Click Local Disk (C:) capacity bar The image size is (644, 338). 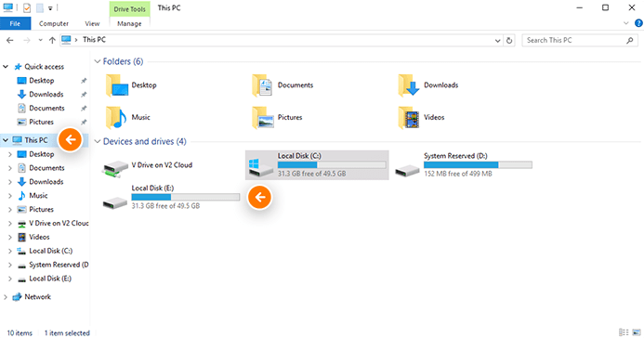pyautogui.click(x=332, y=165)
